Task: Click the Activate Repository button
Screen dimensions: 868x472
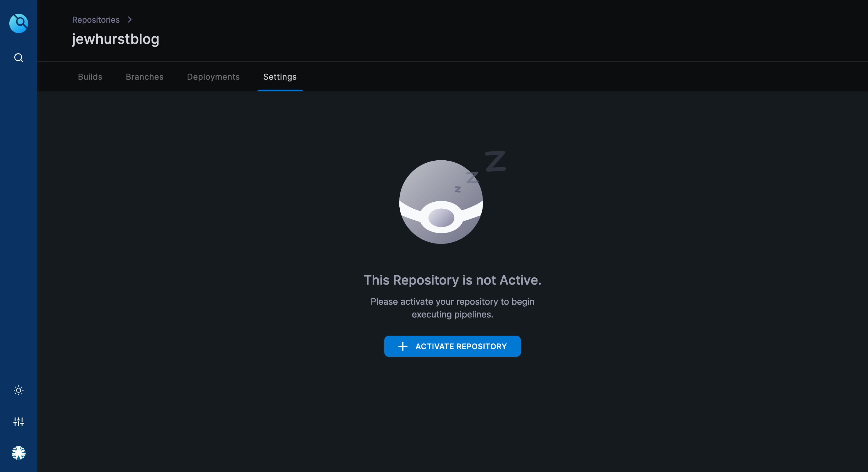Action: (452, 346)
